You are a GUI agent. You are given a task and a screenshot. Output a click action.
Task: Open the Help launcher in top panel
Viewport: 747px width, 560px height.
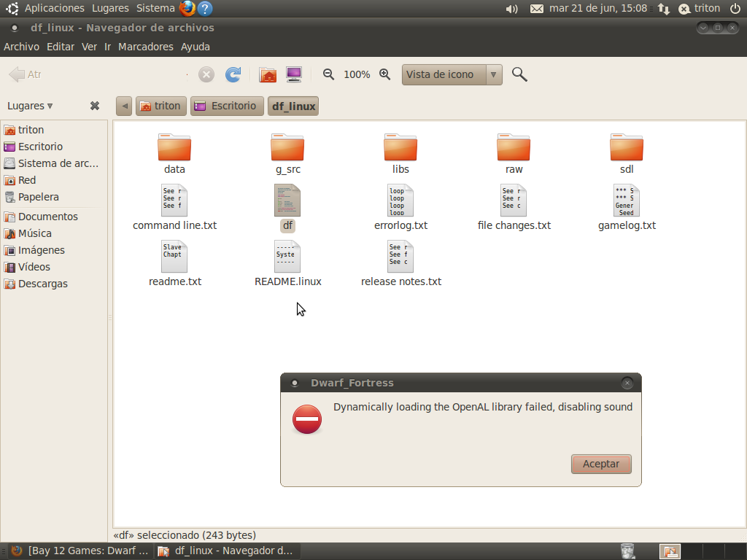(x=205, y=8)
